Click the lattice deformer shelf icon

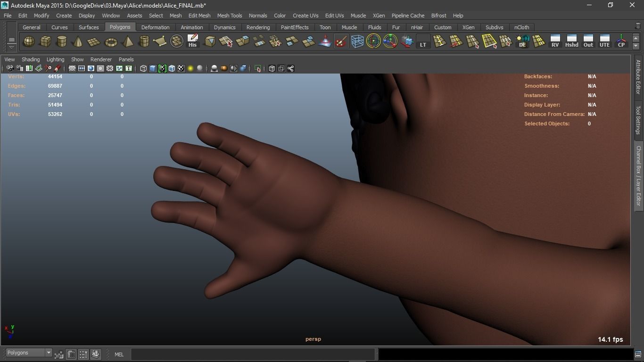click(357, 41)
